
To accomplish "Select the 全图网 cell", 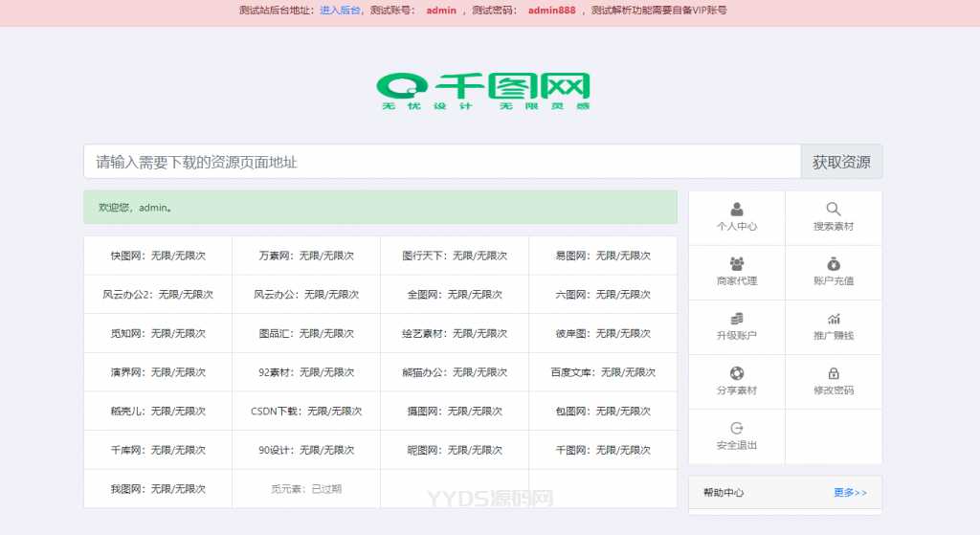I will tap(455, 295).
